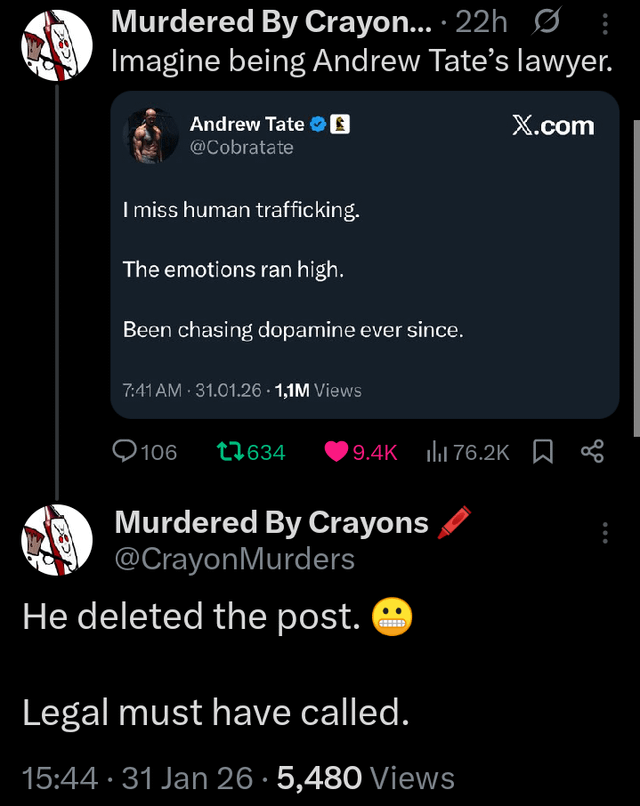Open the reply's three-dot more menu
The image size is (640, 806).
coord(604,533)
